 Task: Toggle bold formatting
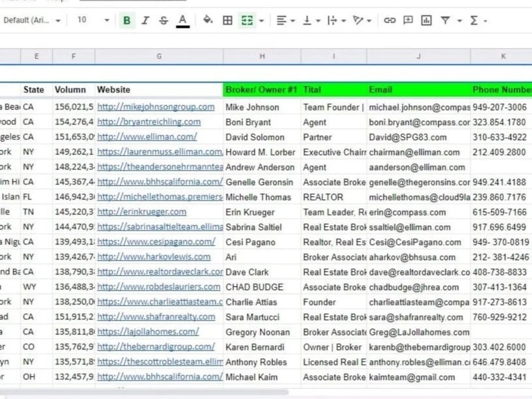[x=127, y=20]
